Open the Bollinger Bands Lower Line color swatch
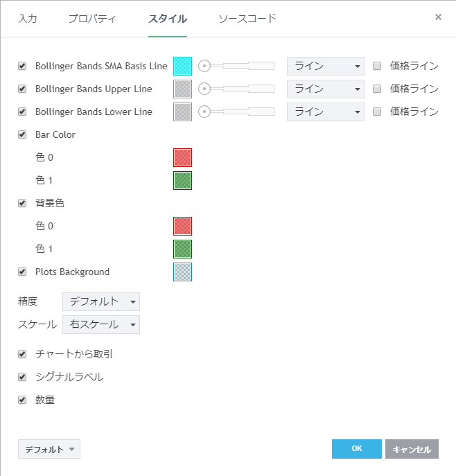The height and width of the screenshot is (476, 456). pyautogui.click(x=182, y=112)
